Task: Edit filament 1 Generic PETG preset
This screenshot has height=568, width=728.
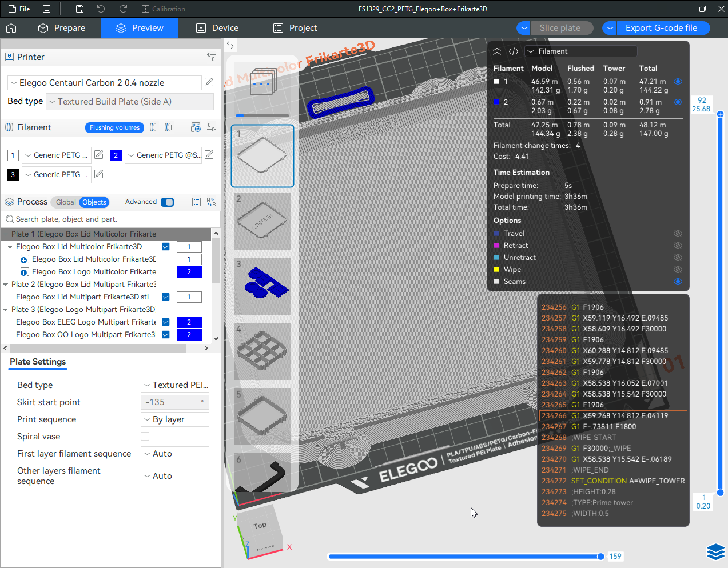Action: 99,155
